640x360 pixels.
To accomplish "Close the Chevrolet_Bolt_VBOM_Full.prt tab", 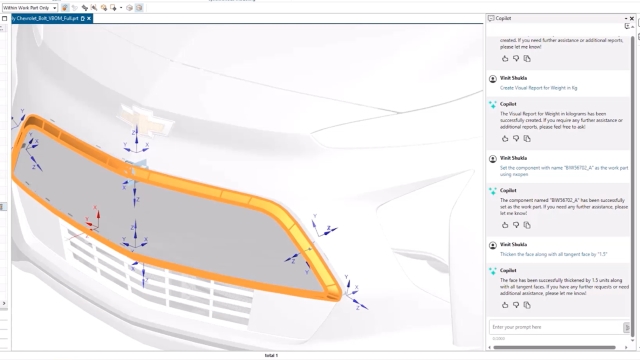I will 89,18.
